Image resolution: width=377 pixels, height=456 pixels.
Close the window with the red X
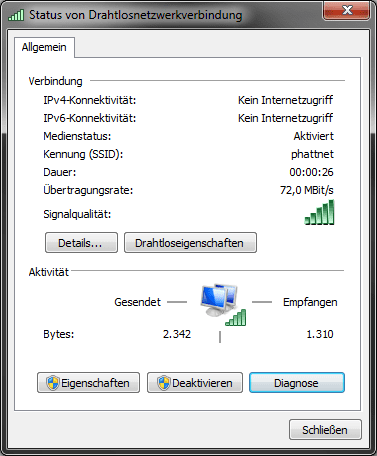[x=347, y=10]
